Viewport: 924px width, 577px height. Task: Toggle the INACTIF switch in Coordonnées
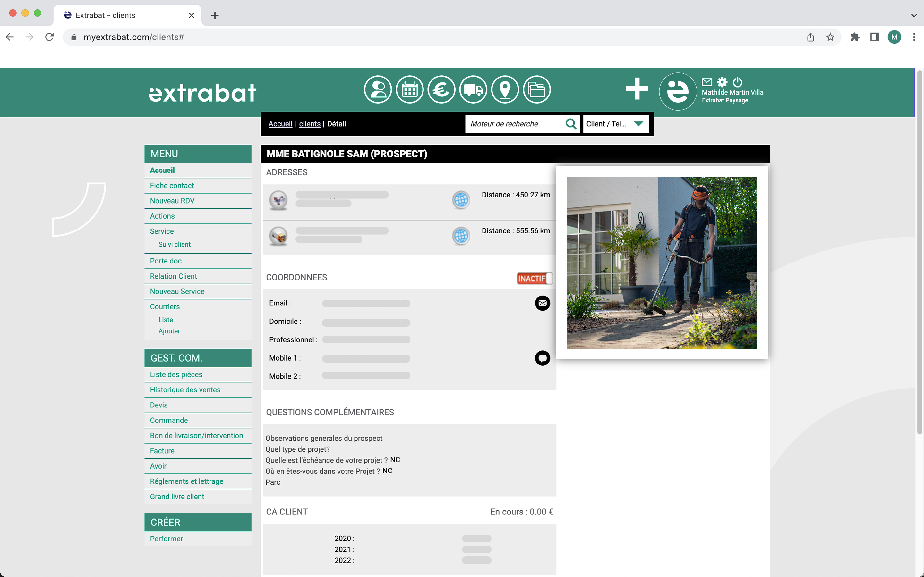535,279
